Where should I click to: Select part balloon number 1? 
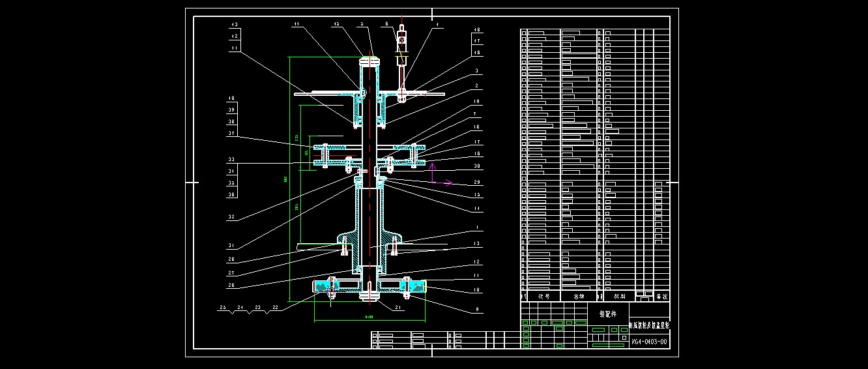pos(477,228)
